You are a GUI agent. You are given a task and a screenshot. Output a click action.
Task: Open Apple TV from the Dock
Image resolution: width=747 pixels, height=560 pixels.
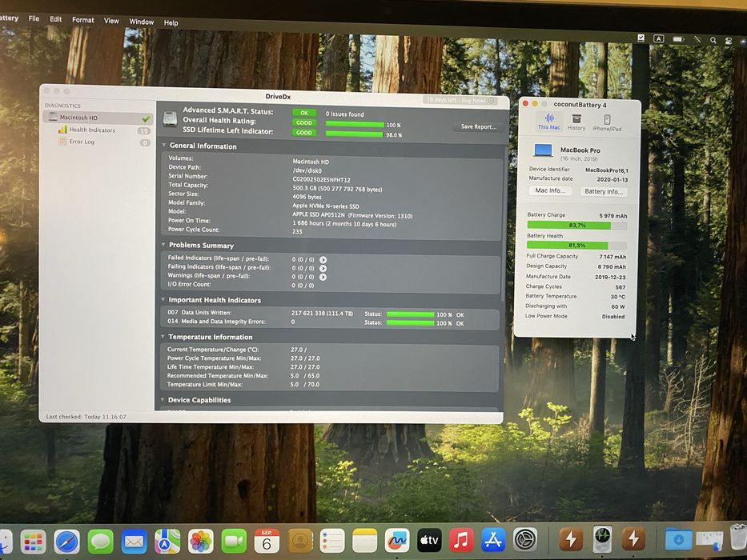[429, 540]
